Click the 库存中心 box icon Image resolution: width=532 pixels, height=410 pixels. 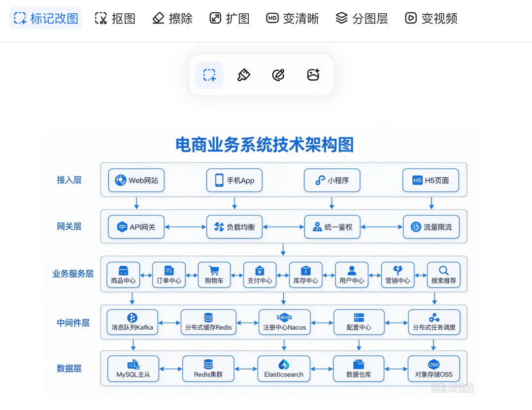(306, 270)
